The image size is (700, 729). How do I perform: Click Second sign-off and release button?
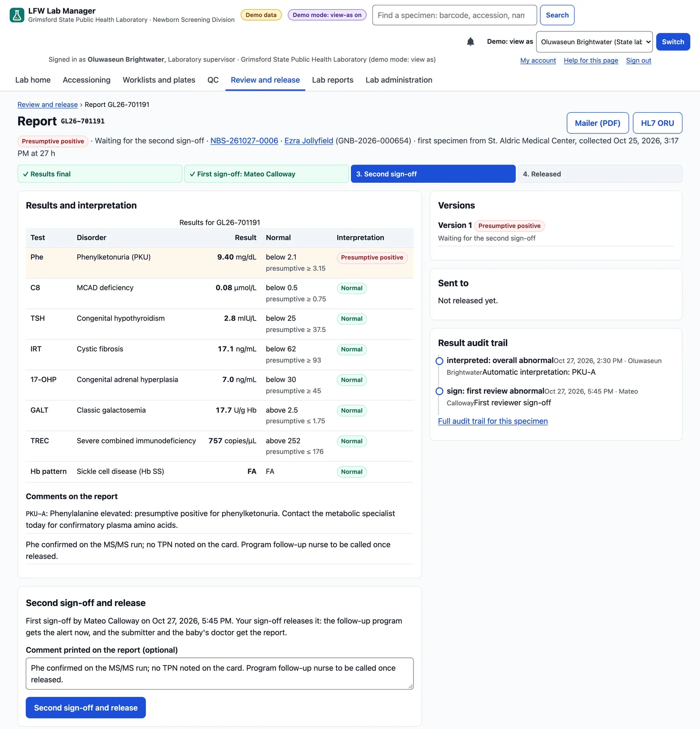pos(86,708)
